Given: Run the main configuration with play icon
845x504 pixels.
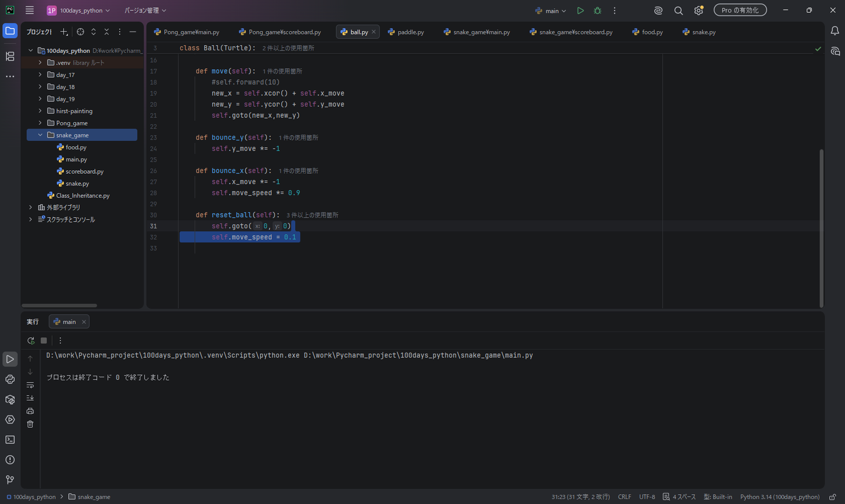Looking at the screenshot, I should tap(580, 11).
